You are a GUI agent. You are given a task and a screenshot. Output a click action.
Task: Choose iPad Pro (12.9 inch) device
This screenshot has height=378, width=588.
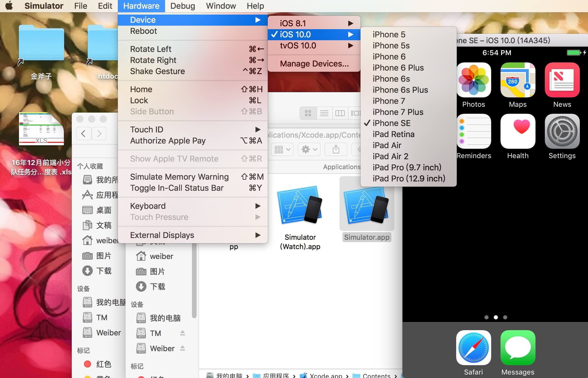(x=408, y=178)
